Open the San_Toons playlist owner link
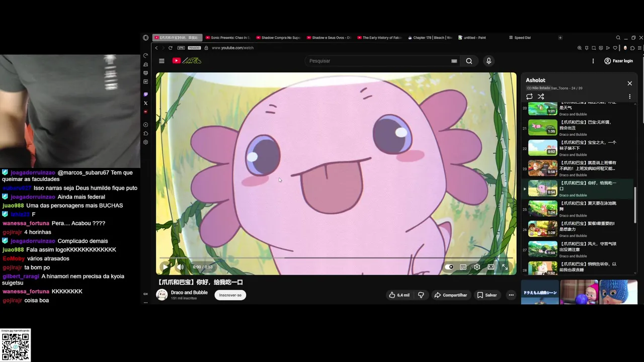 point(559,88)
